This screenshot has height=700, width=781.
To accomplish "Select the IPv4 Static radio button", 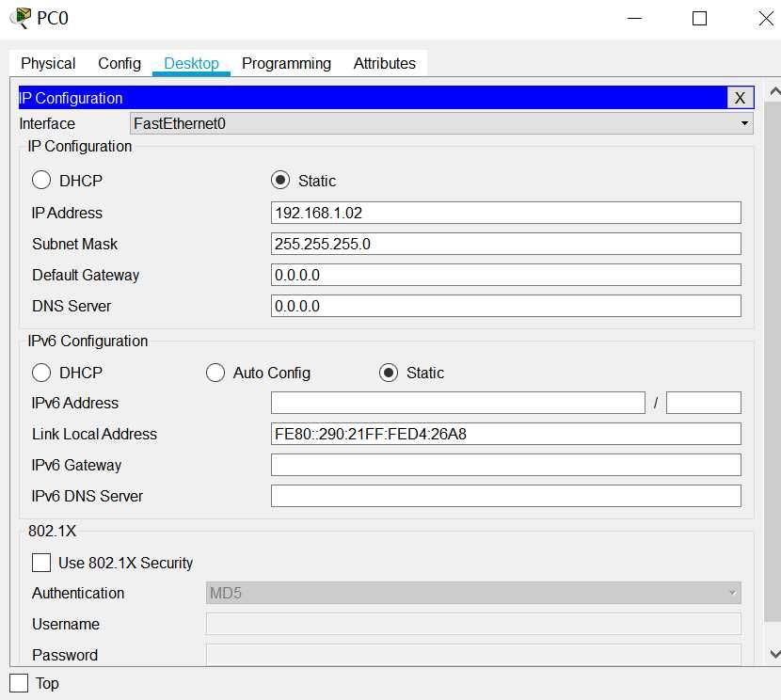I will tap(280, 180).
